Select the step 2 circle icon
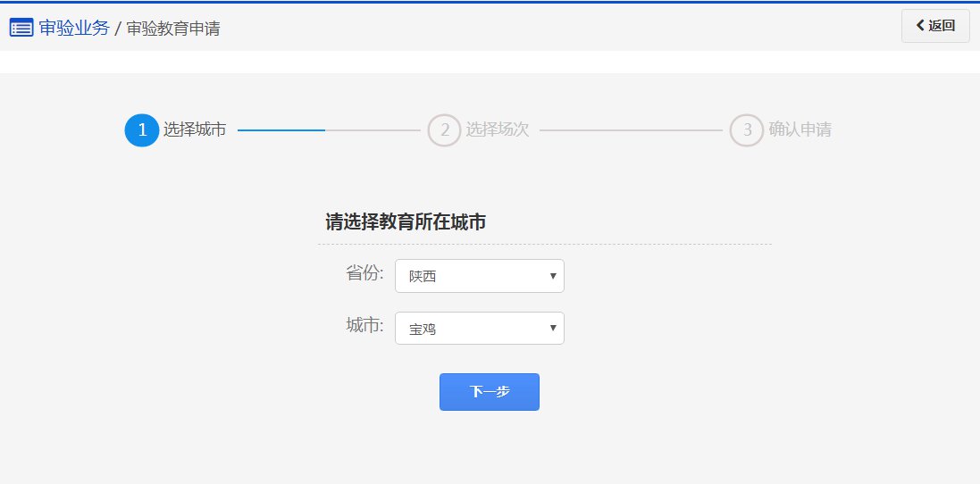Viewport: 980px width, 484px height. tap(444, 129)
